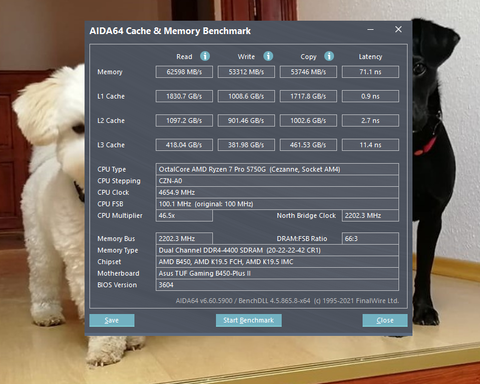Click the L3 Cache row label

pos(111,145)
